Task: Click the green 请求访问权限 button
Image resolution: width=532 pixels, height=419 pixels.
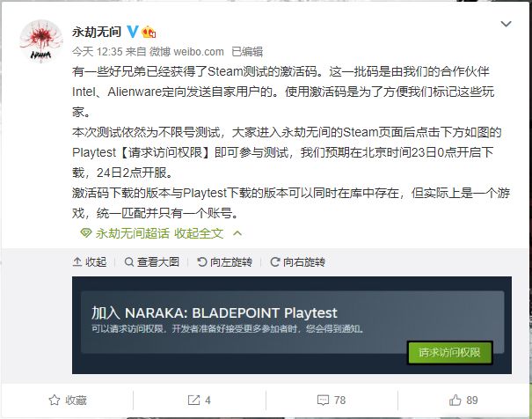Action: 449,352
